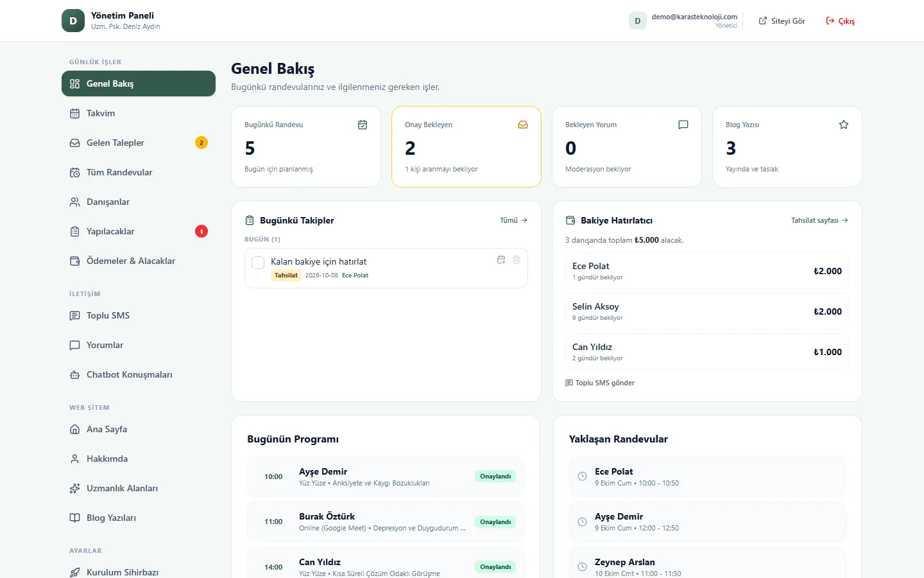Check off the 'Kalan bakiye için hatırlat' task
924x578 pixels.
[x=258, y=263]
